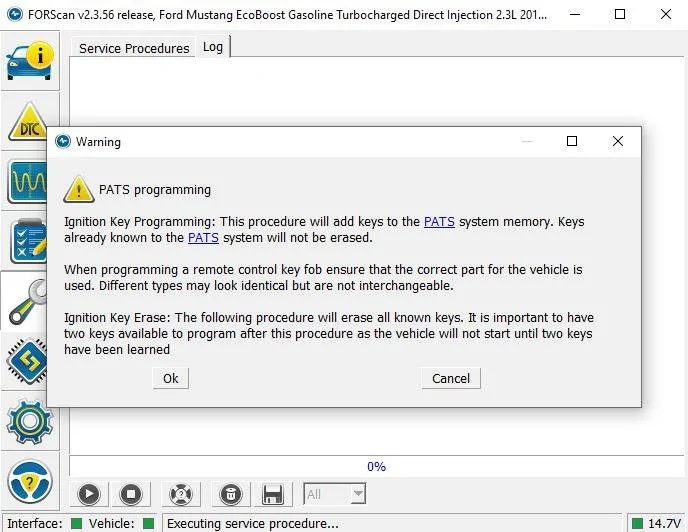Confirm the PATS warning with Ok
Screen dimensions: 688x532
point(171,378)
